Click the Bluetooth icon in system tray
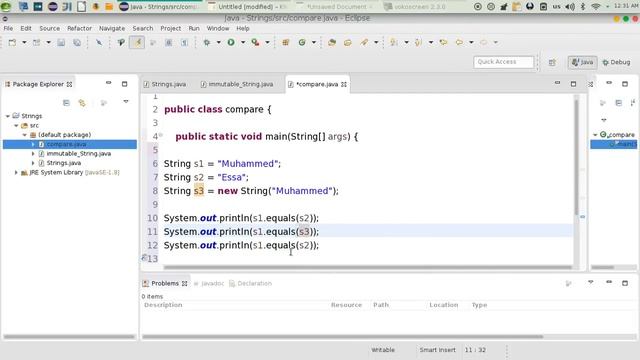This screenshot has height=360, width=640. [x=583, y=7]
